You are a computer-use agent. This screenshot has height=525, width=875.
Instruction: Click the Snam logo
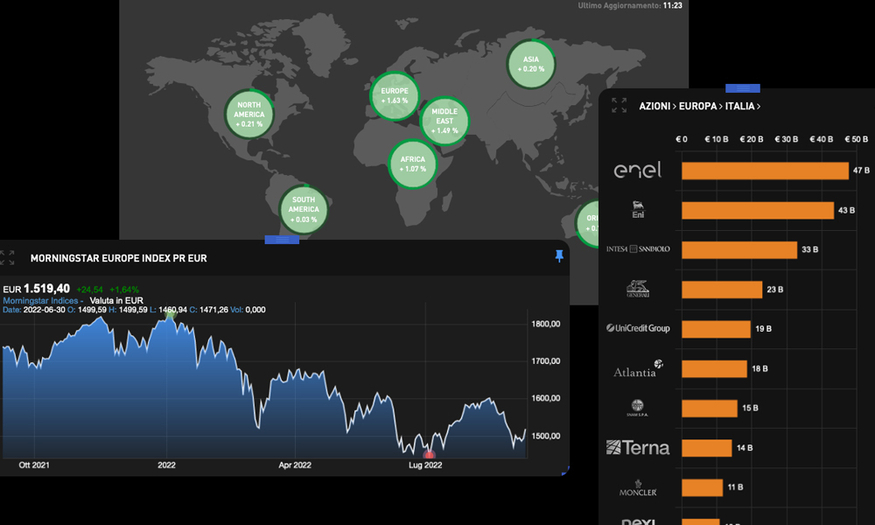click(637, 408)
